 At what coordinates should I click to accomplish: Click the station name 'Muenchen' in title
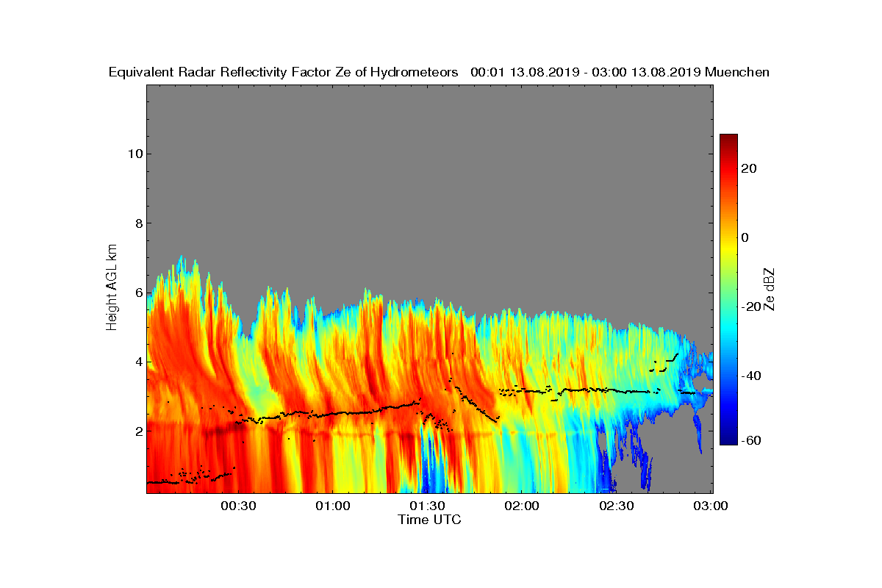coord(737,73)
